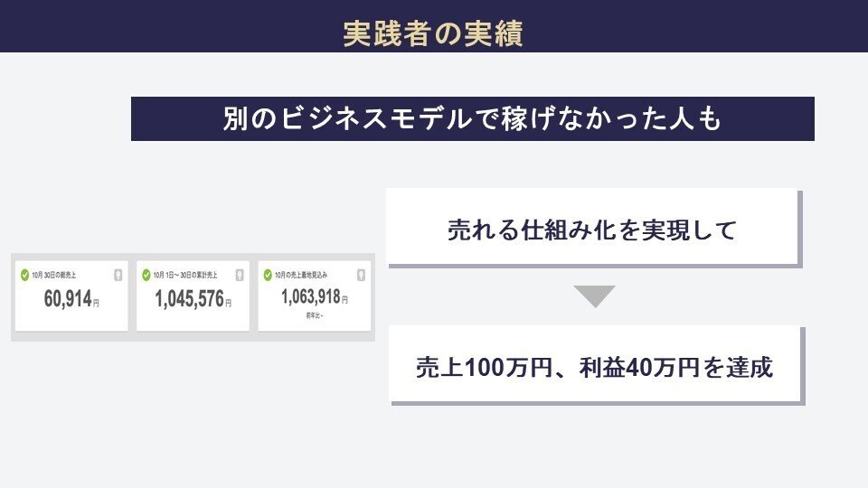The image size is (868, 488).
Task: Click the 実践者の実績 slide title
Action: (433, 33)
